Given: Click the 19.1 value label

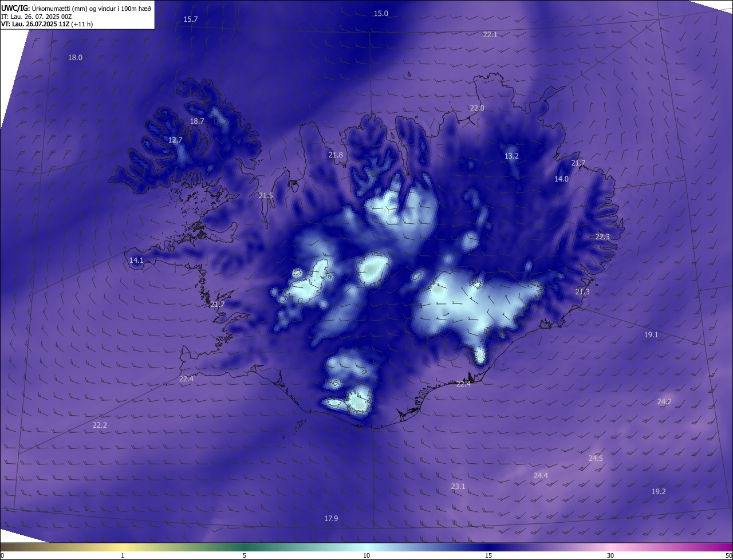Looking at the screenshot, I should tap(651, 335).
